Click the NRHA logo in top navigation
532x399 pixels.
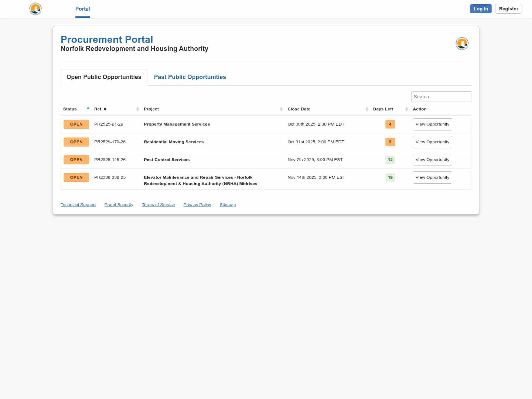35,9
